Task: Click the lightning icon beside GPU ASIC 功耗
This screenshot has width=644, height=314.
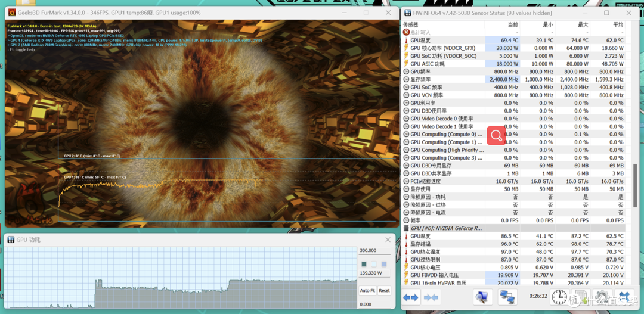Action: click(x=407, y=64)
